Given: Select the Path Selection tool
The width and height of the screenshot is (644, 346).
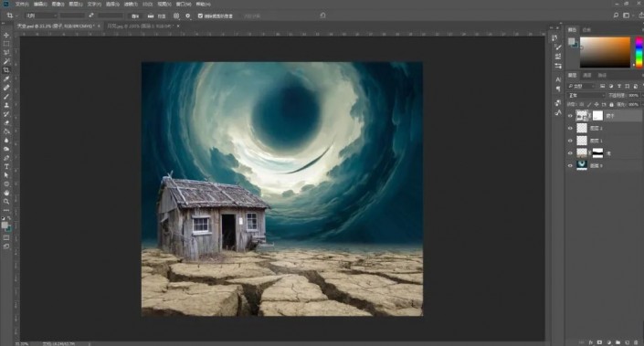Looking at the screenshot, I should click(6, 175).
